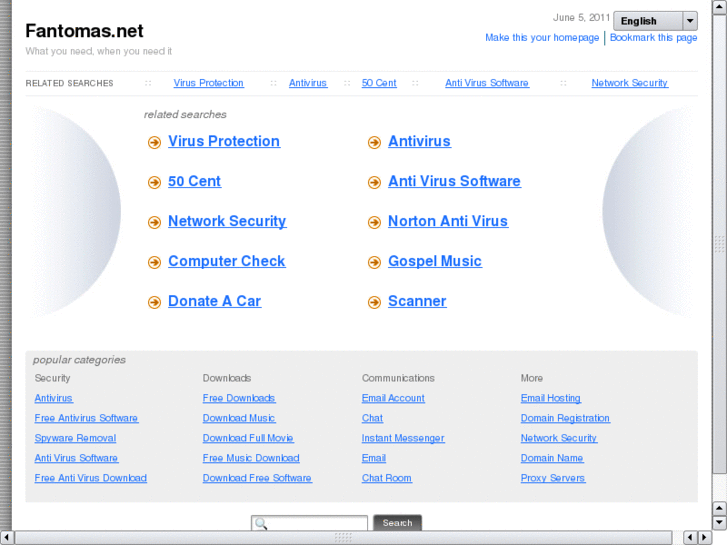Select 50 Cent in the top related searches bar
This screenshot has width=727, height=545.
[379, 83]
